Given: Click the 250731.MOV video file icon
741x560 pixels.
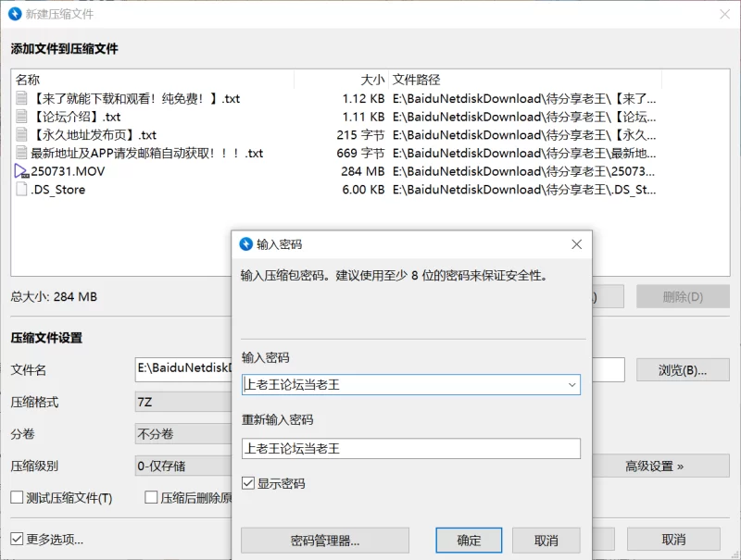Looking at the screenshot, I should click(x=22, y=171).
